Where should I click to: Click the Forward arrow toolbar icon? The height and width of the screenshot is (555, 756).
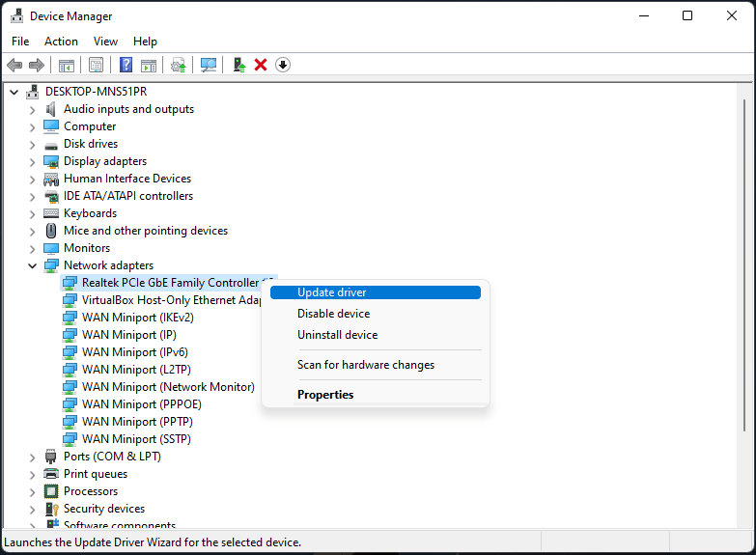(36, 65)
